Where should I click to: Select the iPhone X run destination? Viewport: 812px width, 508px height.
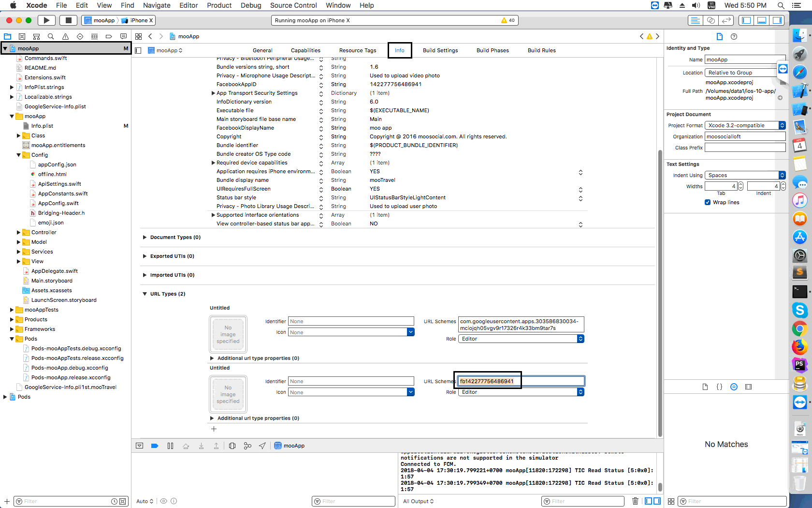pos(138,20)
